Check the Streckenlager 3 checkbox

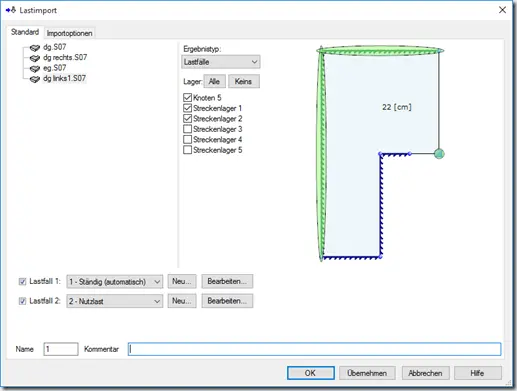pos(188,129)
